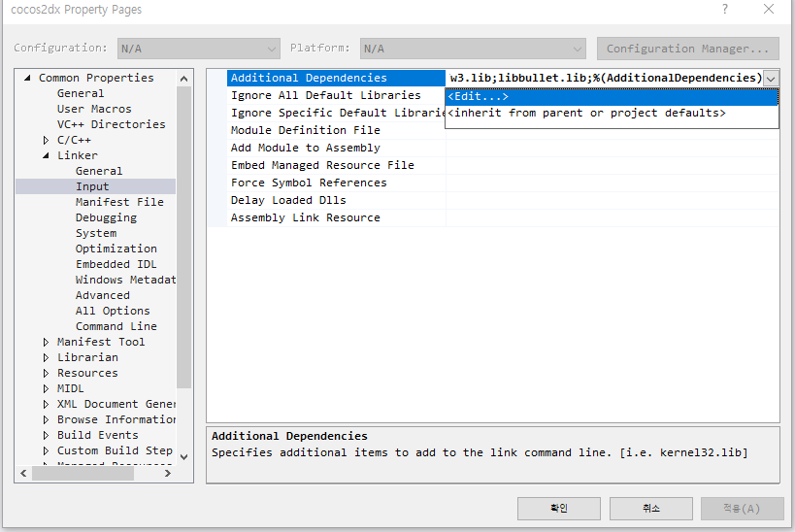795x532 pixels.
Task: Select the Additional Dependencies property row
Action: click(336, 78)
